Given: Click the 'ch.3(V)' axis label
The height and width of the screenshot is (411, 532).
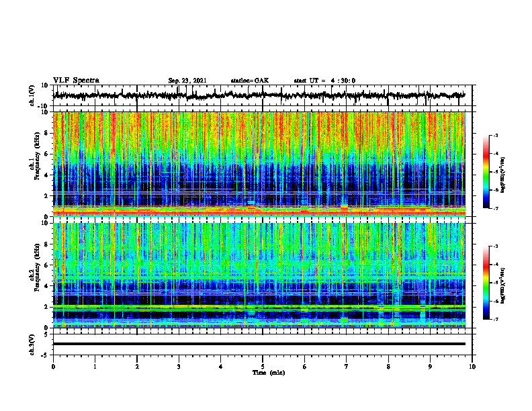Looking at the screenshot, I should pyautogui.click(x=32, y=345).
